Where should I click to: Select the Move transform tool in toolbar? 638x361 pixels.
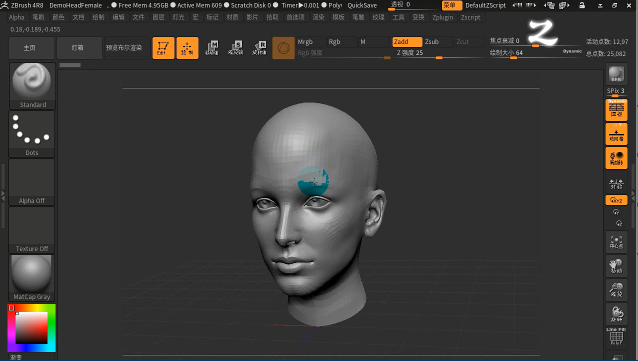(212, 48)
